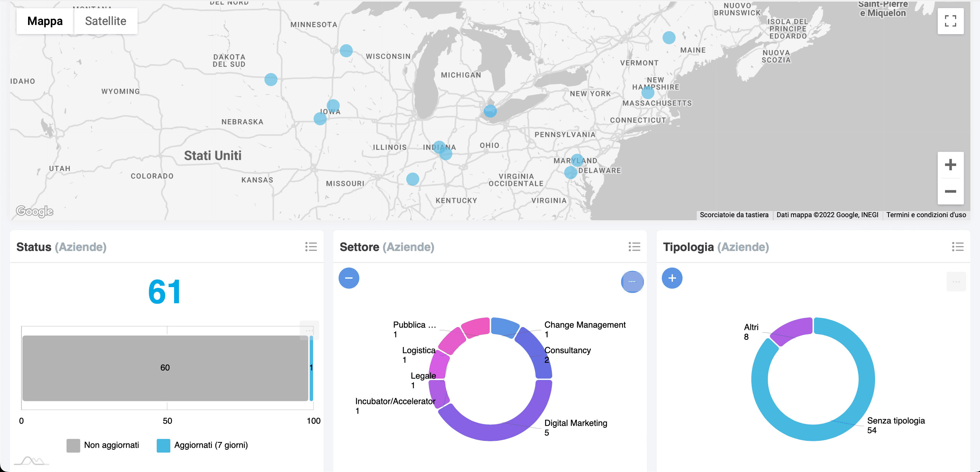Image resolution: width=980 pixels, height=472 pixels.
Task: Open Scorciatoie da tastiera shortcuts
Action: 734,215
